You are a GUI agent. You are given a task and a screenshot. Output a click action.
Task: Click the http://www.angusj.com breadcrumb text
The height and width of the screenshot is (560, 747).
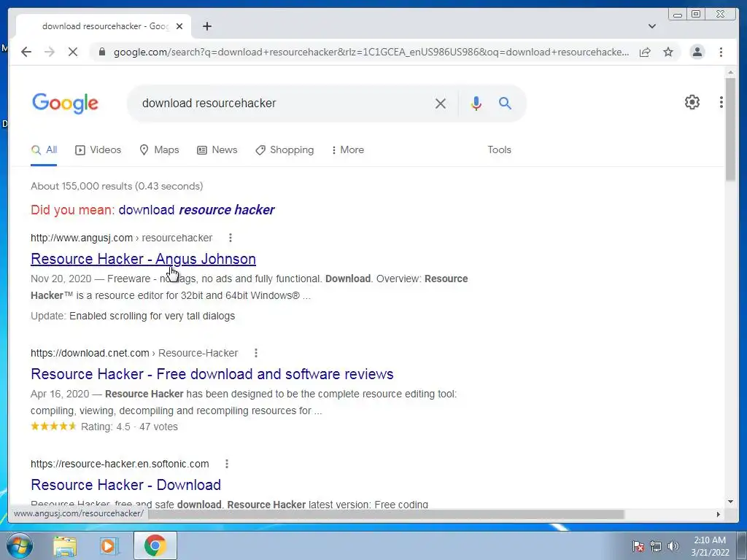pyautogui.click(x=82, y=238)
